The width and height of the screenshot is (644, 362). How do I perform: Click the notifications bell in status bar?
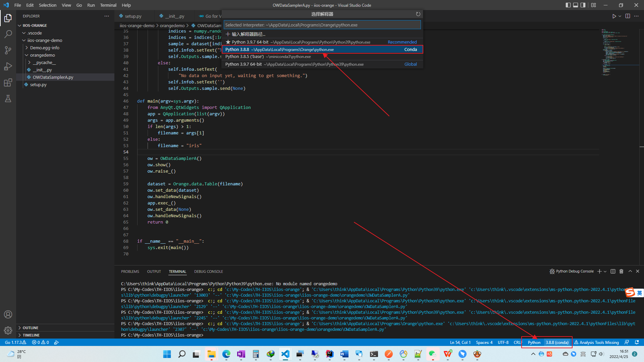click(x=637, y=342)
